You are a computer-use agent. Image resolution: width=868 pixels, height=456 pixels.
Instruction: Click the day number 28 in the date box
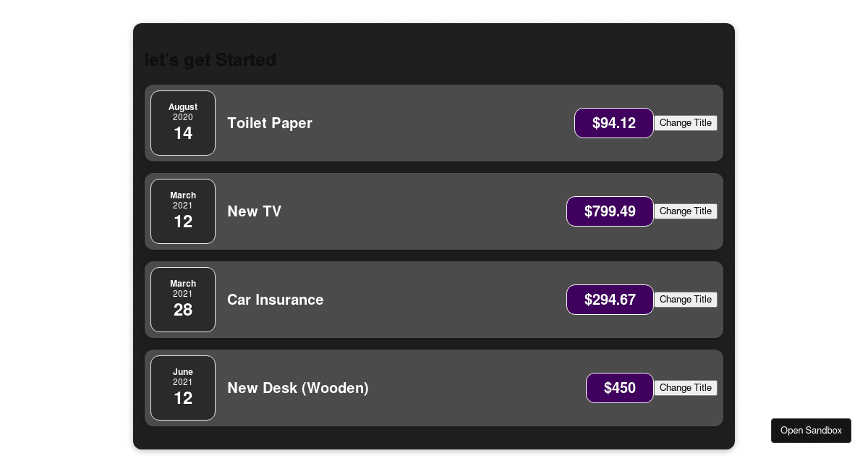[183, 310]
